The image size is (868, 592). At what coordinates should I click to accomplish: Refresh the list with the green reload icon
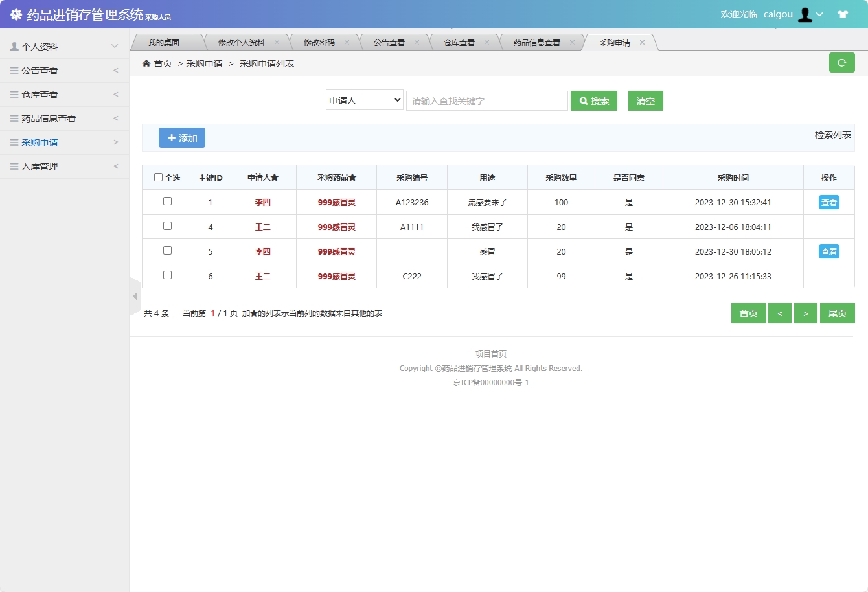pos(842,63)
